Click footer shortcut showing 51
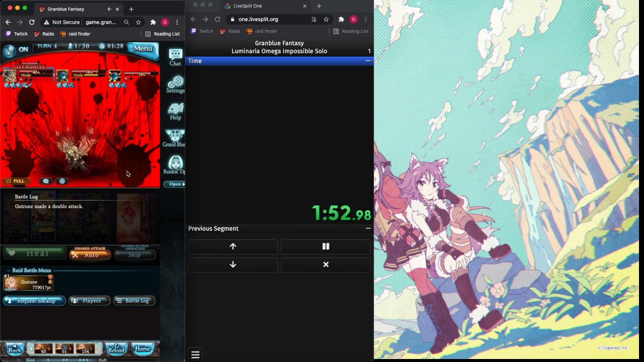The image size is (644, 362). coord(64,348)
